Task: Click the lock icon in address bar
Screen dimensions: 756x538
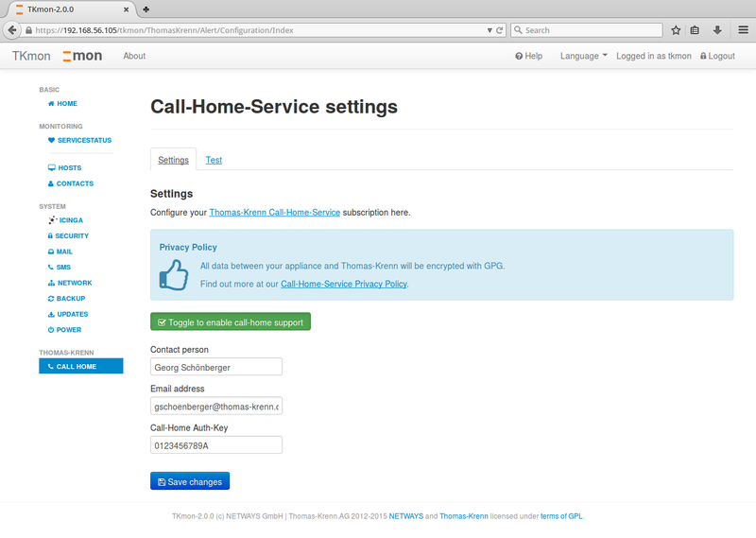Action: tap(29, 30)
